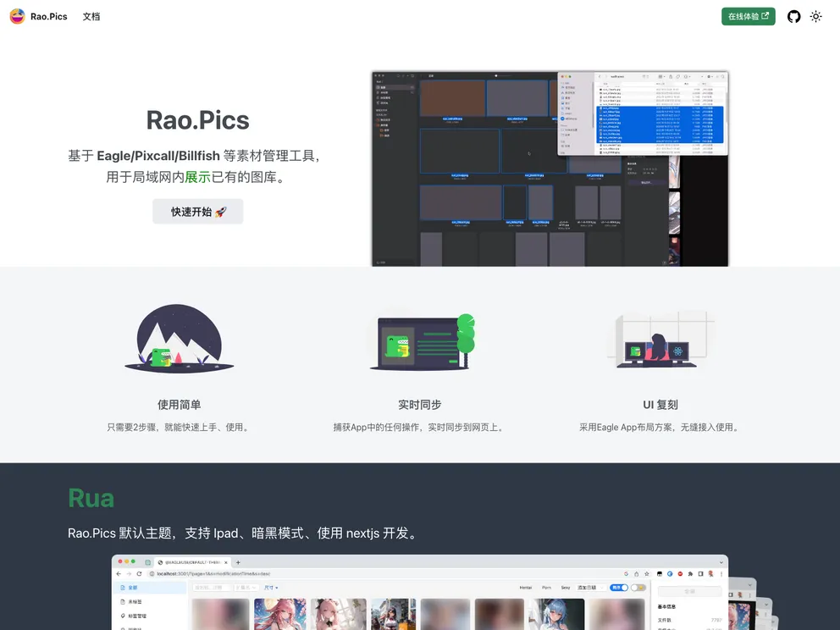Enable the small round toggle near 添加日期
This screenshot has width=840, height=630.
click(637, 588)
